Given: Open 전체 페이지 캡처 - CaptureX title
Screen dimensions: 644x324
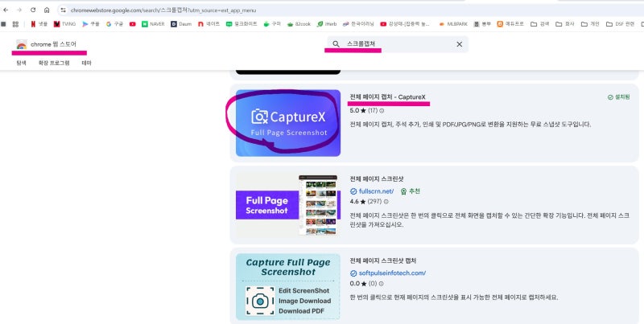Looking at the screenshot, I should tap(388, 96).
